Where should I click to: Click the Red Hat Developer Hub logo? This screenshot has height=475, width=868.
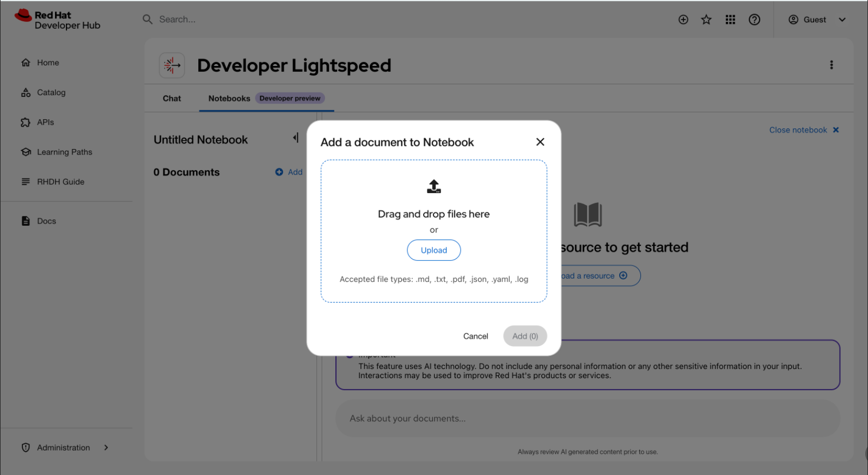pos(57,20)
